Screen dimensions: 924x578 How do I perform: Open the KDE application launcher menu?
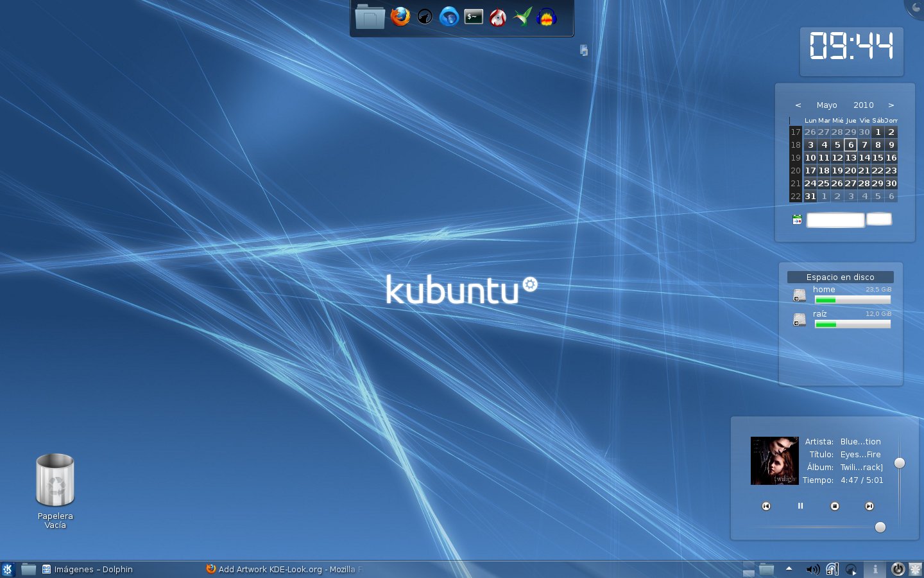coord(8,569)
